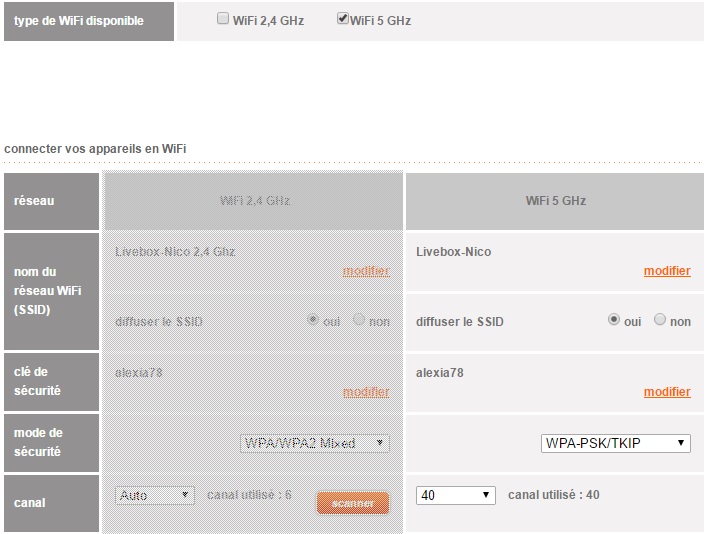
Task: Click modifier for the Livebox-Nico 5 GHz SSID
Action: tap(666, 271)
